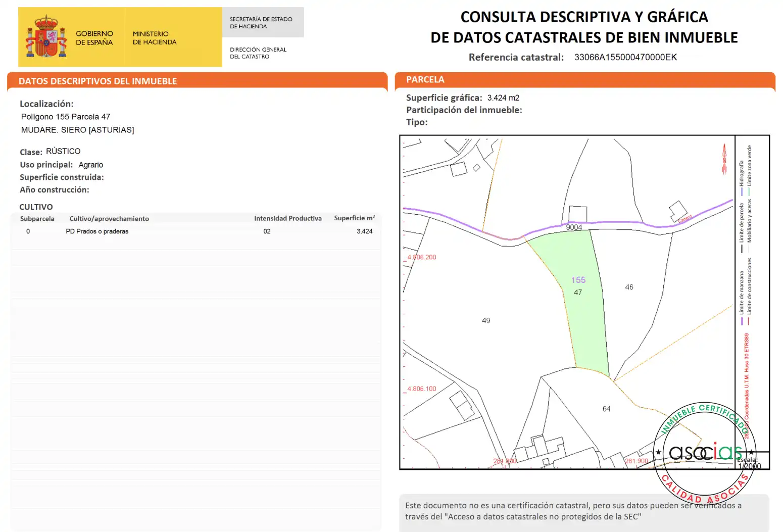Click the '02' productive intensity cell
The height and width of the screenshot is (532, 783).
[267, 231]
